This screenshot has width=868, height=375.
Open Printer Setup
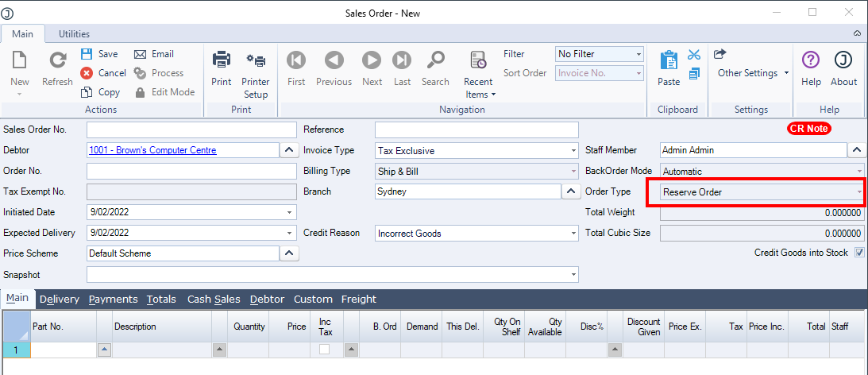point(256,60)
